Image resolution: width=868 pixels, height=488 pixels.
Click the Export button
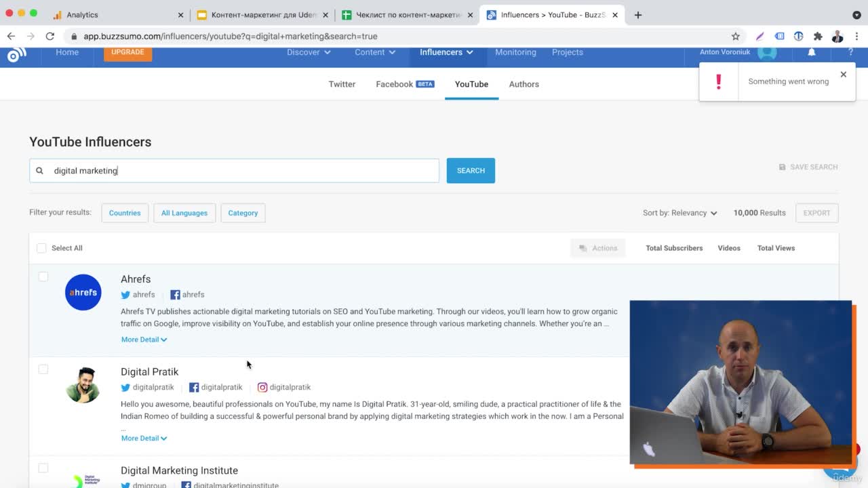(x=816, y=213)
